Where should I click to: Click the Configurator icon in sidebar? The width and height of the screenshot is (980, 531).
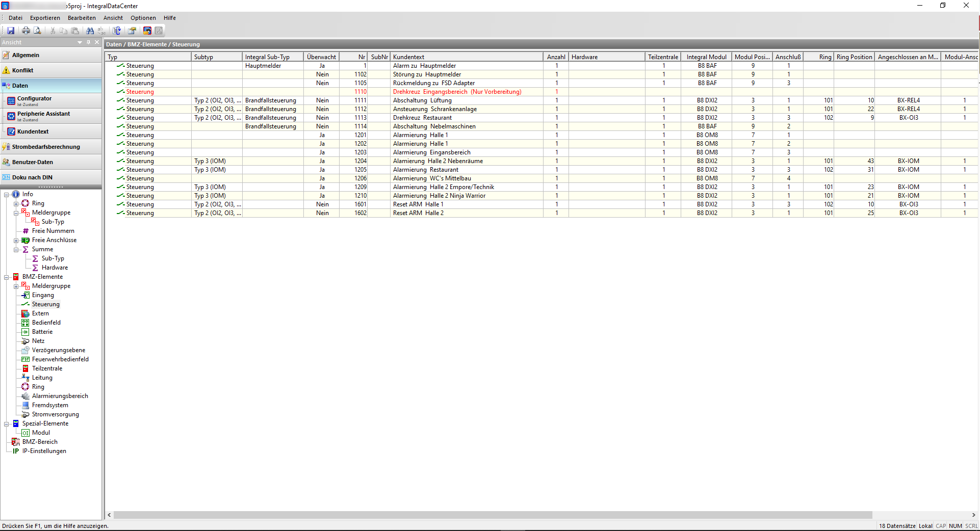(11, 101)
